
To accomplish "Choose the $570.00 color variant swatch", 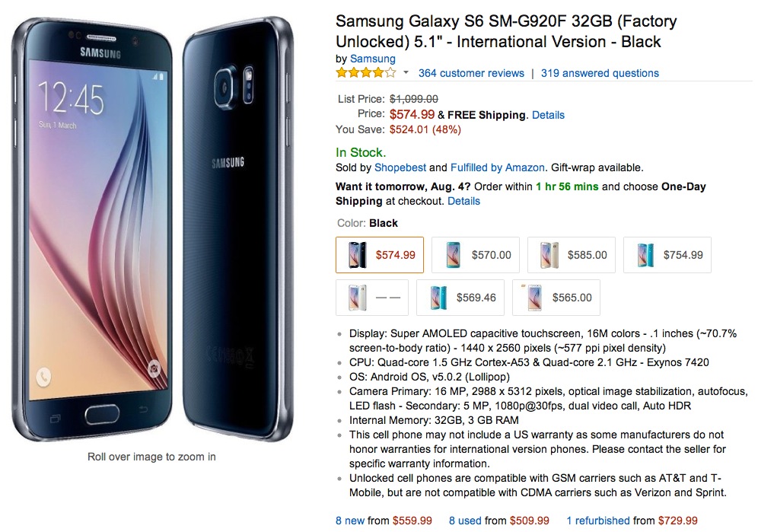I will click(x=475, y=255).
